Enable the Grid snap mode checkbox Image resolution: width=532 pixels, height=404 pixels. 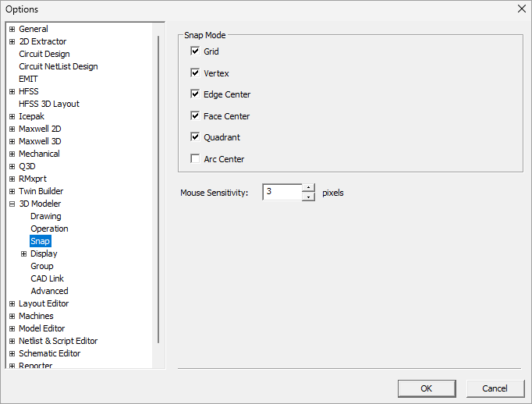pos(195,51)
